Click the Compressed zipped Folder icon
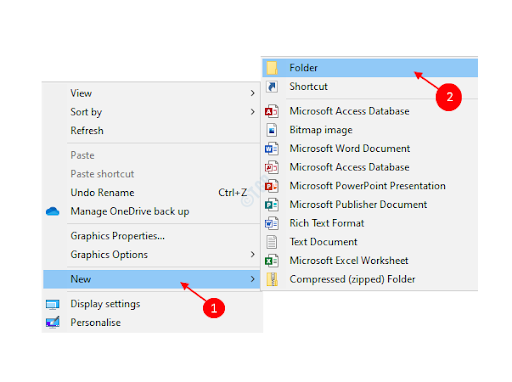 click(x=272, y=279)
